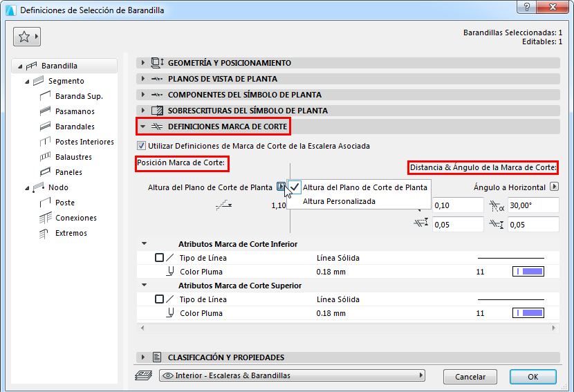This screenshot has width=574, height=392.
Task: Collapse Atributos Marca de Corte Superior group
Action: [145, 285]
